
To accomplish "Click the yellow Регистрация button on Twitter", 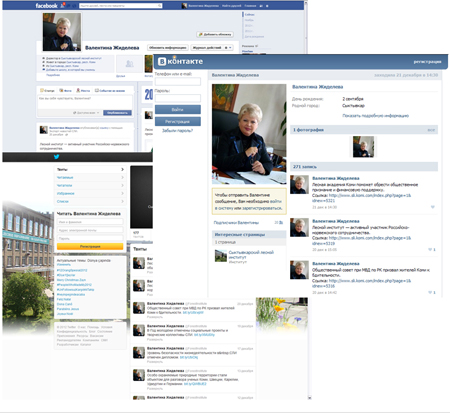I will click(90, 246).
